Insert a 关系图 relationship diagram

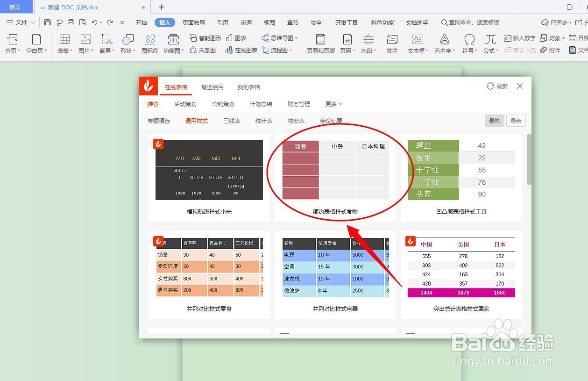[x=203, y=50]
